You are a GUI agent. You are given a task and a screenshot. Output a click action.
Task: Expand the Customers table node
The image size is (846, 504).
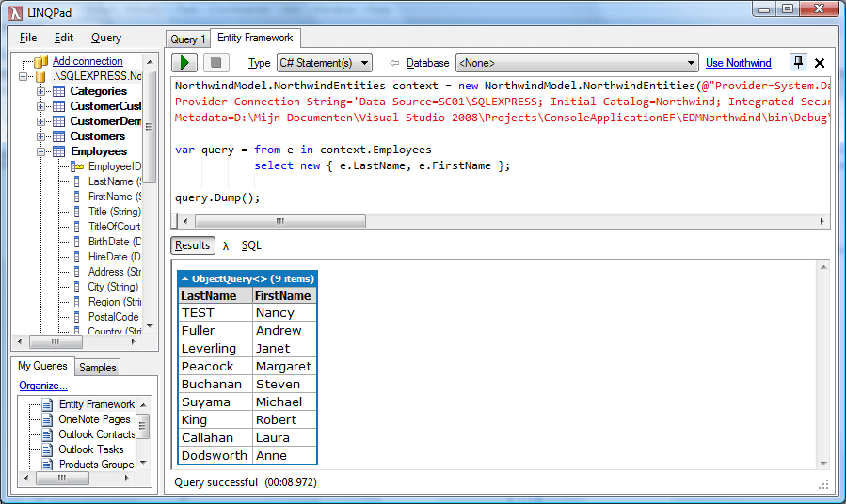coord(40,136)
